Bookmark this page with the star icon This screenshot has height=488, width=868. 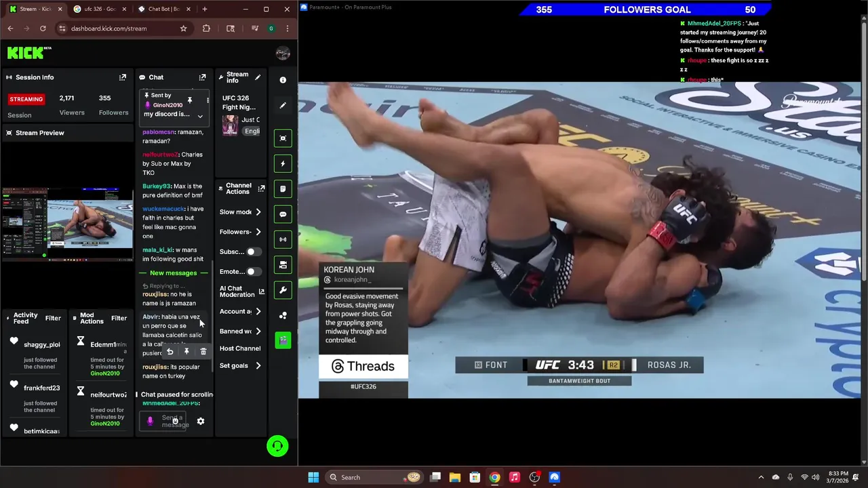tap(183, 28)
